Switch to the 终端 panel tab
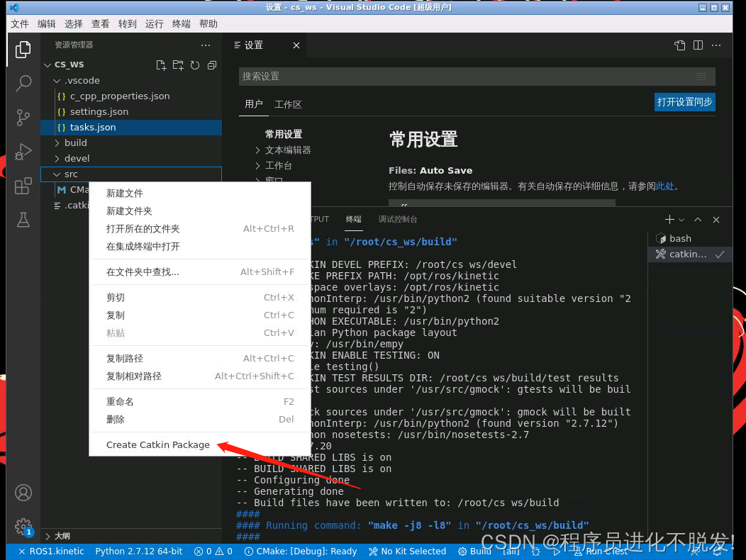 coord(353,219)
